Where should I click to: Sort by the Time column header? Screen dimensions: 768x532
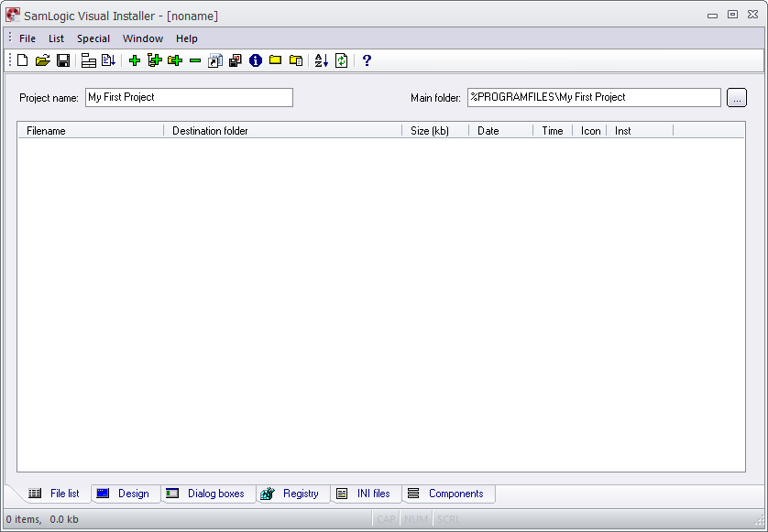[x=553, y=131]
